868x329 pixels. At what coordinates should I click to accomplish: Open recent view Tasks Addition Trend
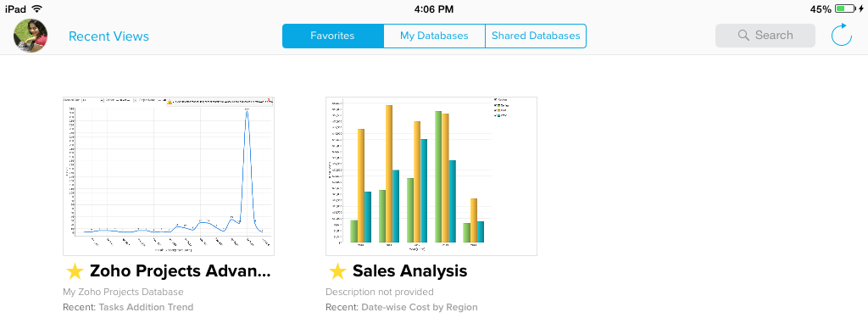tap(146, 307)
